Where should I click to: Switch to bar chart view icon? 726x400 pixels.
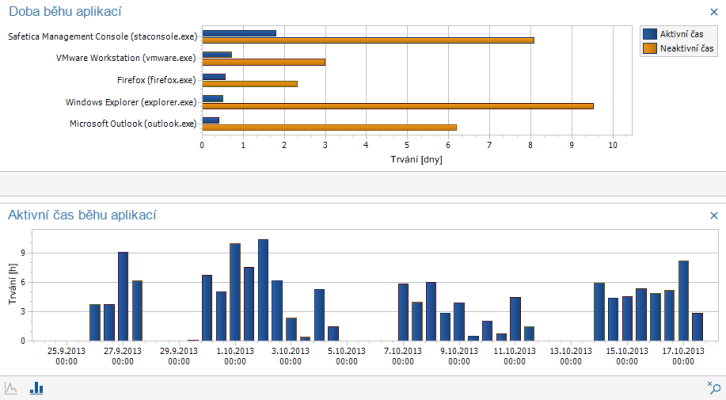36,388
